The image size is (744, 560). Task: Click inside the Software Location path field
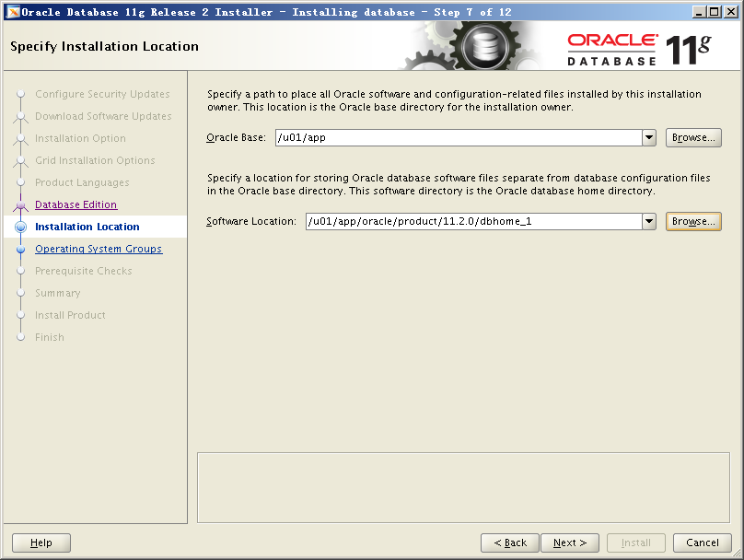[472, 222]
